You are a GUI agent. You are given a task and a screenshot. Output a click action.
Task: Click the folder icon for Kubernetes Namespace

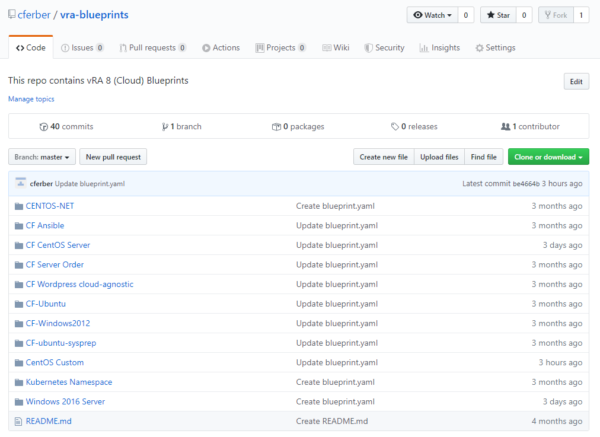click(x=19, y=382)
